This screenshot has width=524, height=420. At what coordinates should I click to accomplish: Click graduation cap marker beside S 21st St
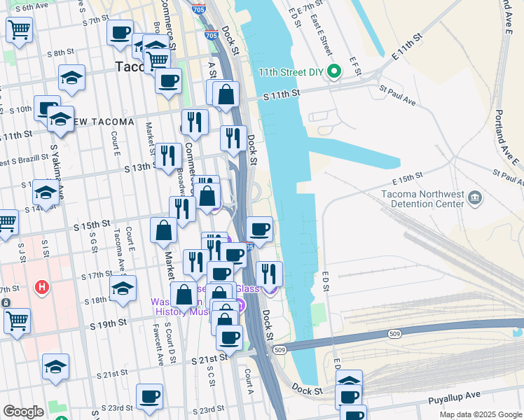tap(56, 369)
